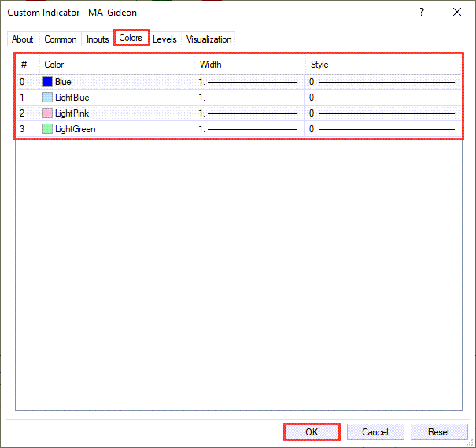Viewport: 476px width, 448px height.
Task: Pick the Blue color swatch
Action: click(x=48, y=82)
